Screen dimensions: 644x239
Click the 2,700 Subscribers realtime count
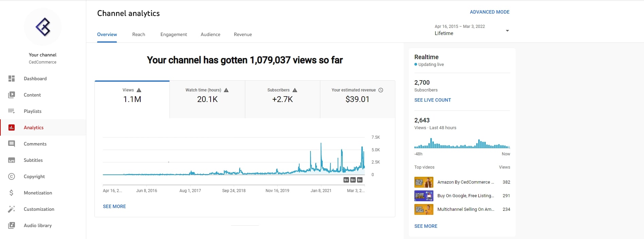coord(422,83)
